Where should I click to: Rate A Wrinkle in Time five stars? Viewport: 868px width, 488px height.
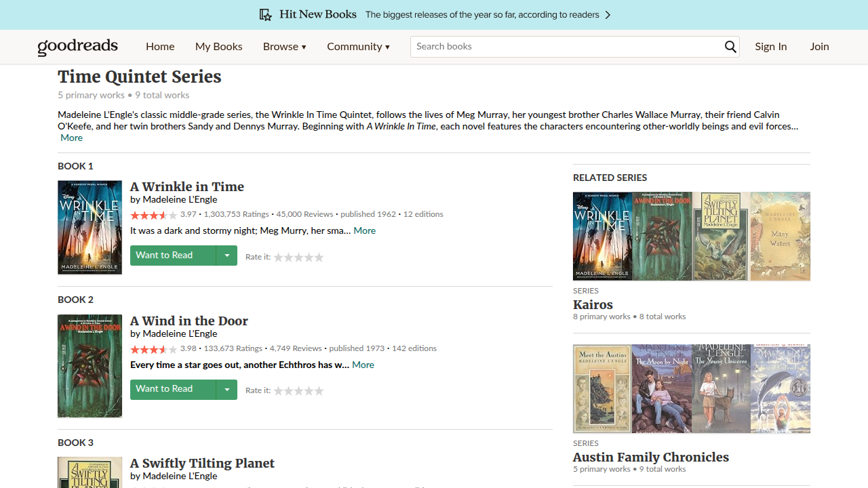pyautogui.click(x=319, y=258)
